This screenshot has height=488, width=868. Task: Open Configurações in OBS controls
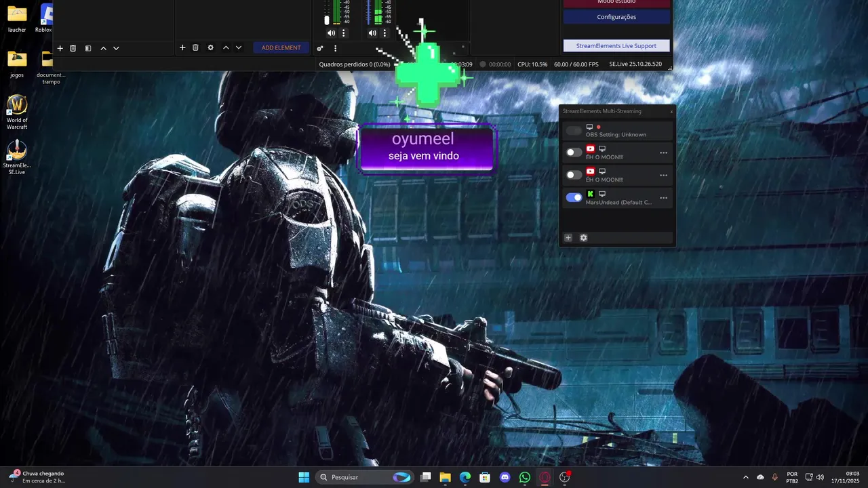coord(616,16)
